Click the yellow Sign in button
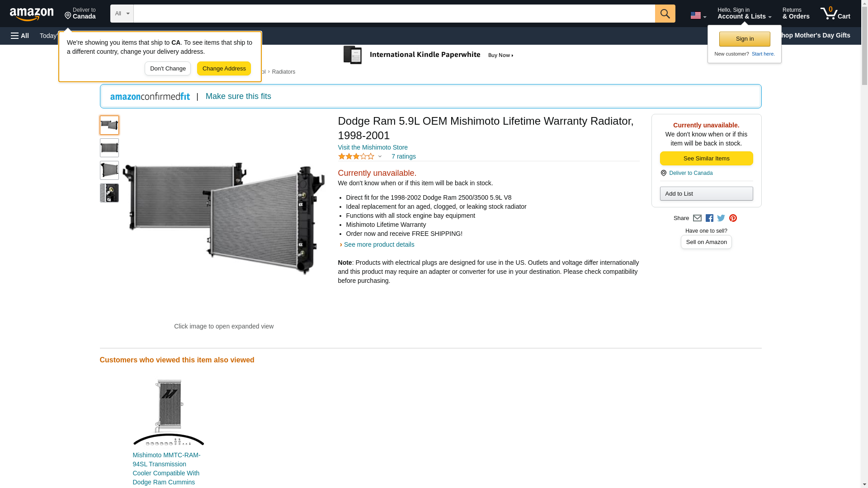This screenshot has height=488, width=868. (745, 39)
